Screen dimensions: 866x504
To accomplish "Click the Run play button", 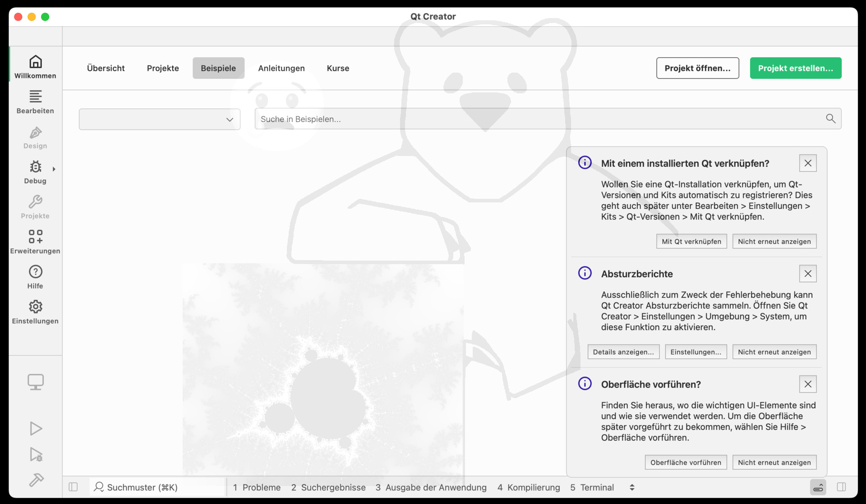I will click(36, 428).
